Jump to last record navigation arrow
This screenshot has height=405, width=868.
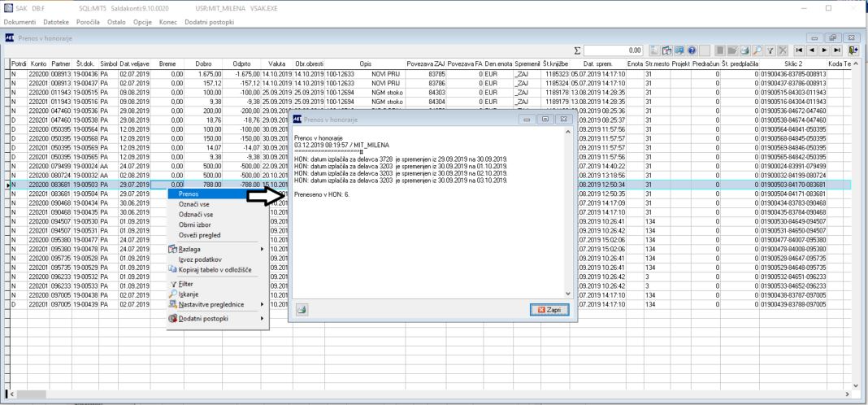coord(837,50)
